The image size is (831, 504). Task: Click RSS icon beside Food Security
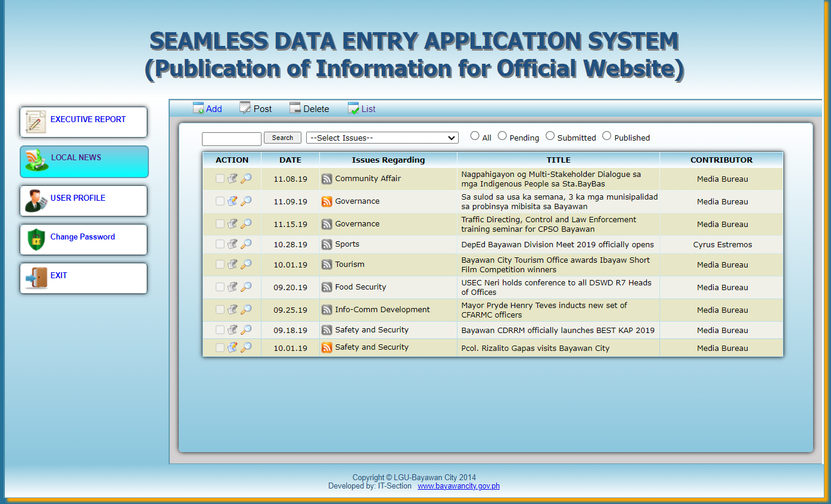click(x=326, y=287)
